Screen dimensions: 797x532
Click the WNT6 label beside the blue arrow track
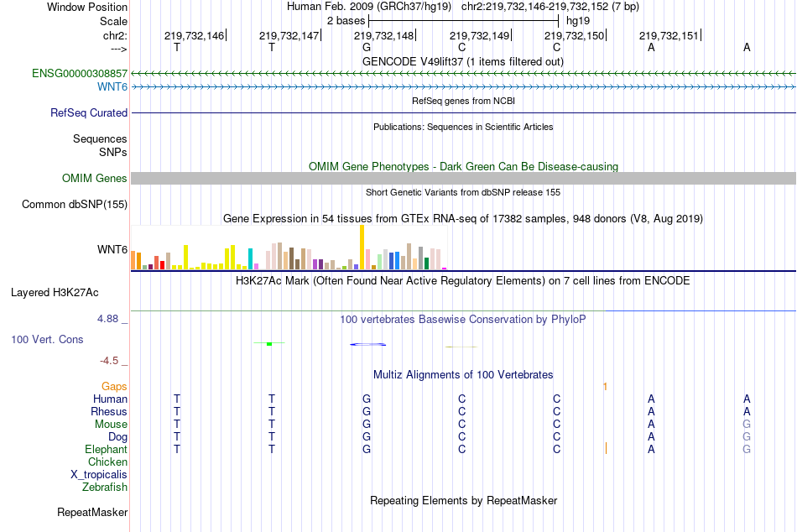point(112,87)
